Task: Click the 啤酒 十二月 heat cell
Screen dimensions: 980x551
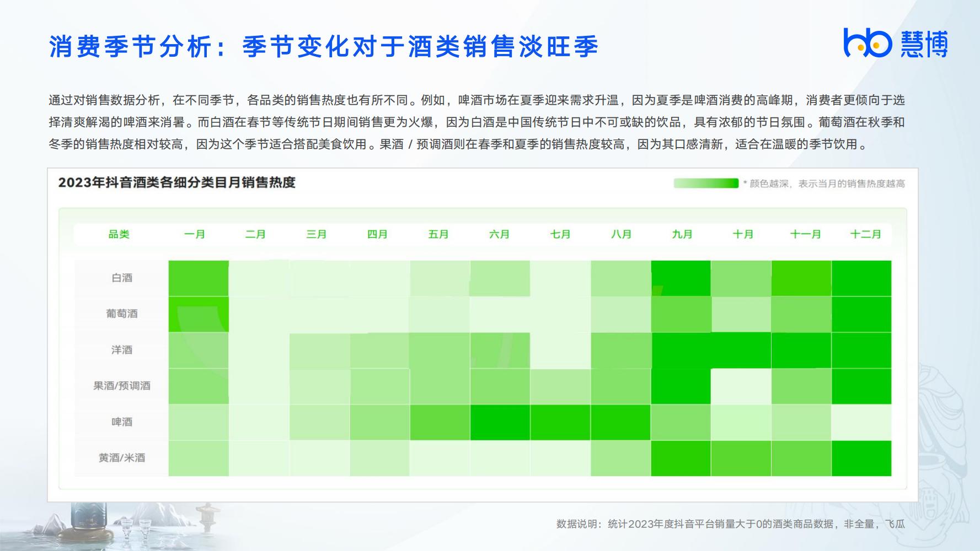Action: pyautogui.click(x=861, y=422)
